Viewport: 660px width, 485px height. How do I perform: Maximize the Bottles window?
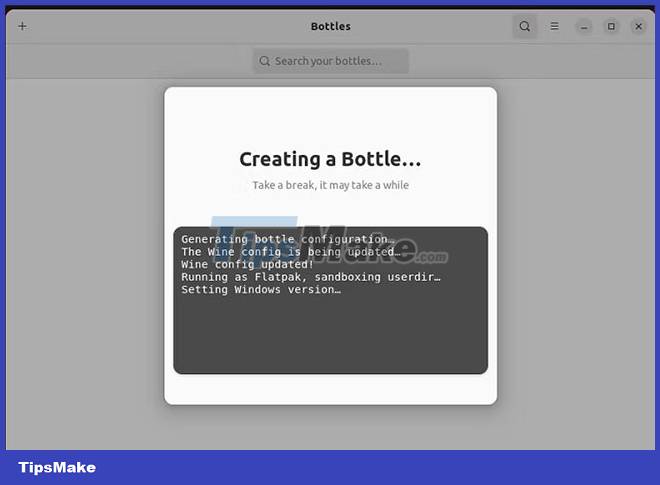611,27
